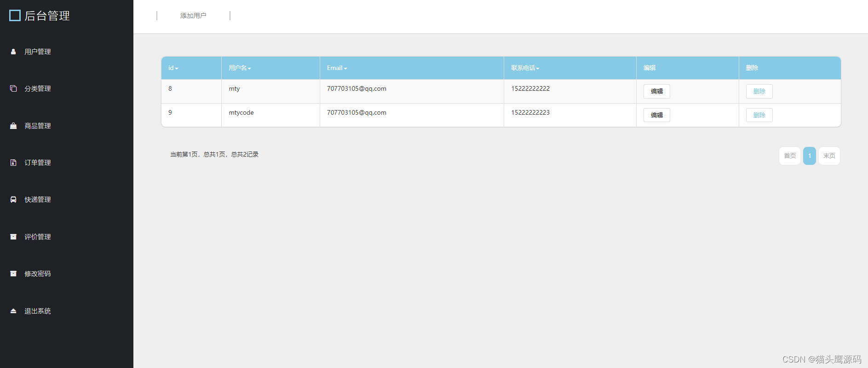Image resolution: width=868 pixels, height=368 pixels.
Task: Click the user icon beside 用户管理
Action: (13, 52)
